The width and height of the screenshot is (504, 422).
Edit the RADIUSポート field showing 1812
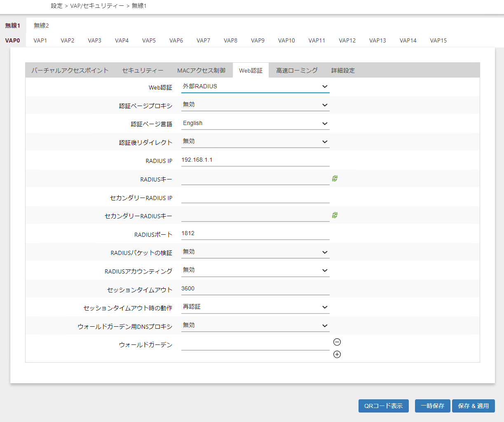(256, 233)
